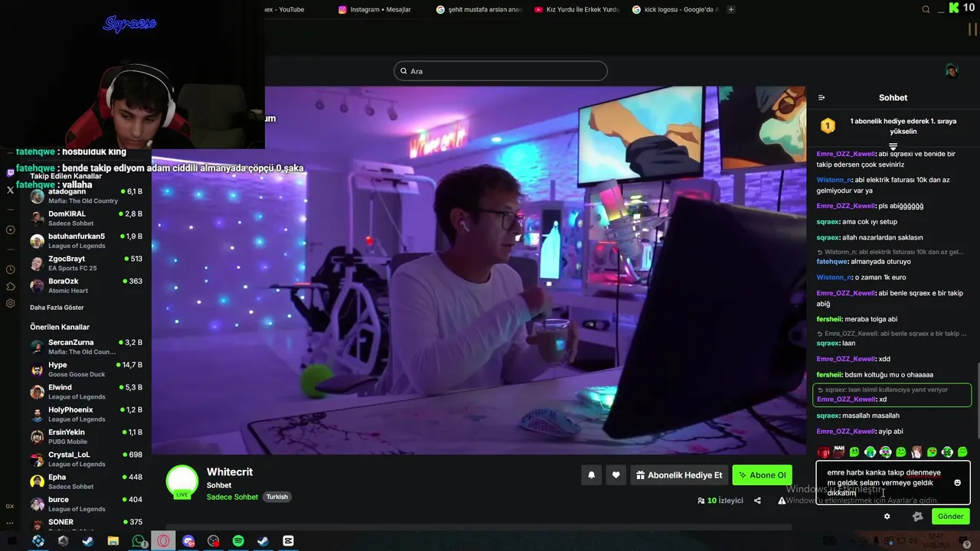Click the 10 İzleyici viewer count
The height and width of the screenshot is (551, 980).
tap(720, 500)
